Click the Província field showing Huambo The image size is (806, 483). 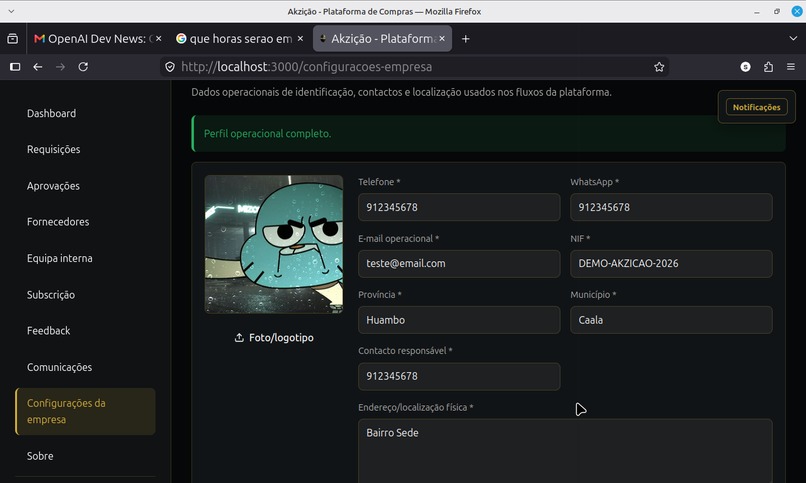point(459,320)
